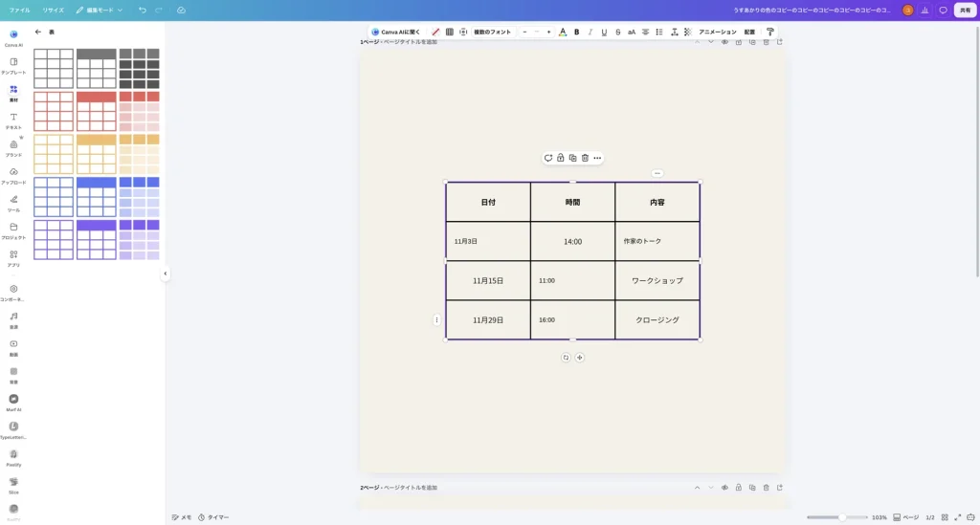The width and height of the screenshot is (980, 525).
Task: Open the アプリ apps panel
Action: (x=13, y=258)
